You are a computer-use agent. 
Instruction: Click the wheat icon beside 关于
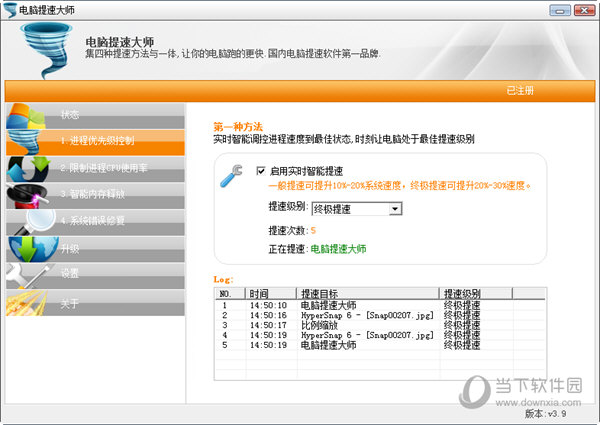[27, 303]
